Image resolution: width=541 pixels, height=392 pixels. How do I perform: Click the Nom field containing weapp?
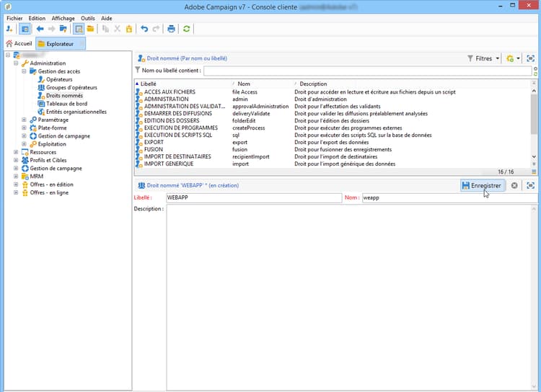pos(450,197)
